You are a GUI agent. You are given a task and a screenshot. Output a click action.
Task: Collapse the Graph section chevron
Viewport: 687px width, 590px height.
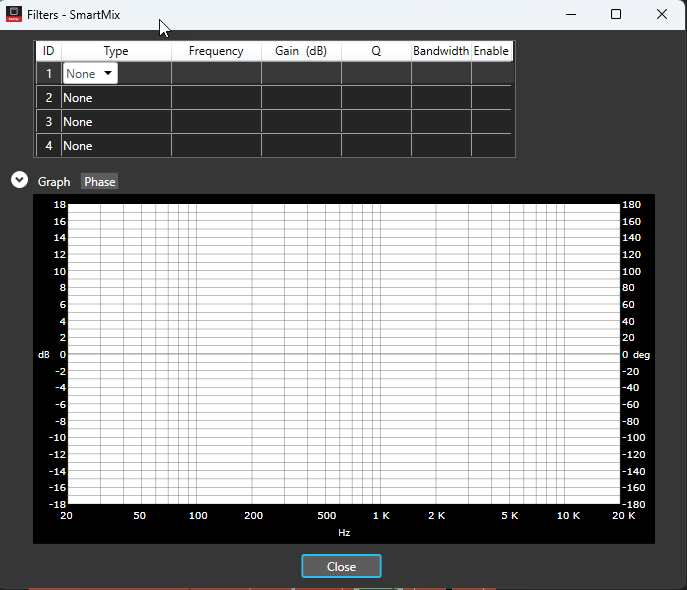[x=19, y=180]
